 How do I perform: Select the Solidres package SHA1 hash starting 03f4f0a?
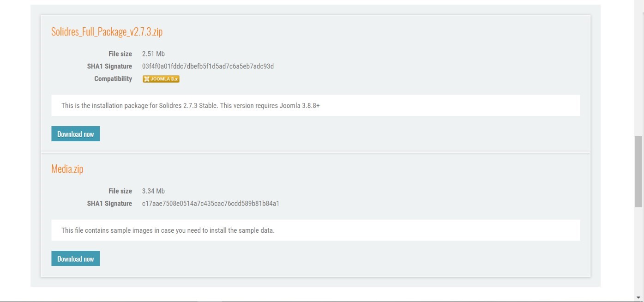[208, 66]
